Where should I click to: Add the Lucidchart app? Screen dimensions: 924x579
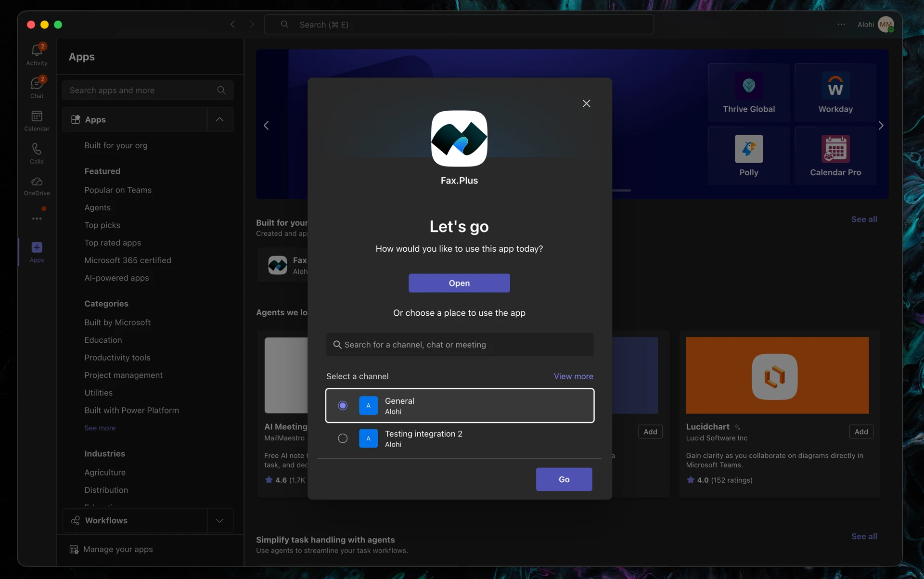[861, 432]
